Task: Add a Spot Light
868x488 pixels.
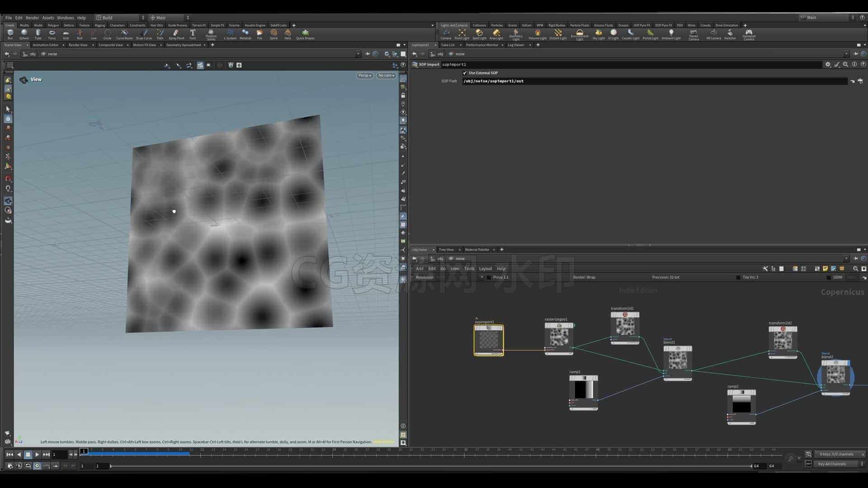Action: [x=479, y=34]
